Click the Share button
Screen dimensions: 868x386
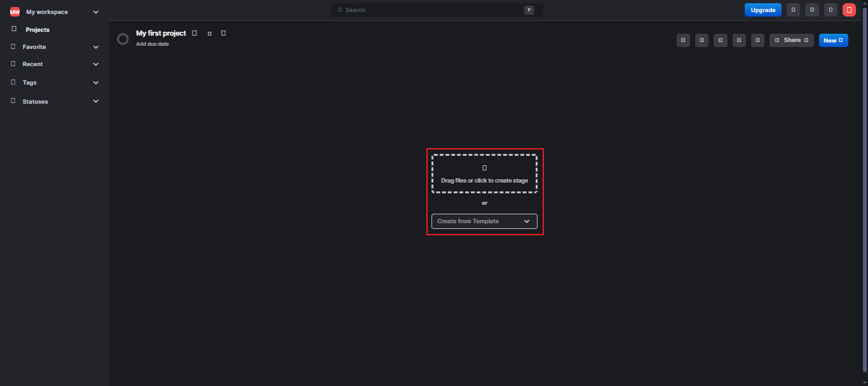[x=791, y=39]
